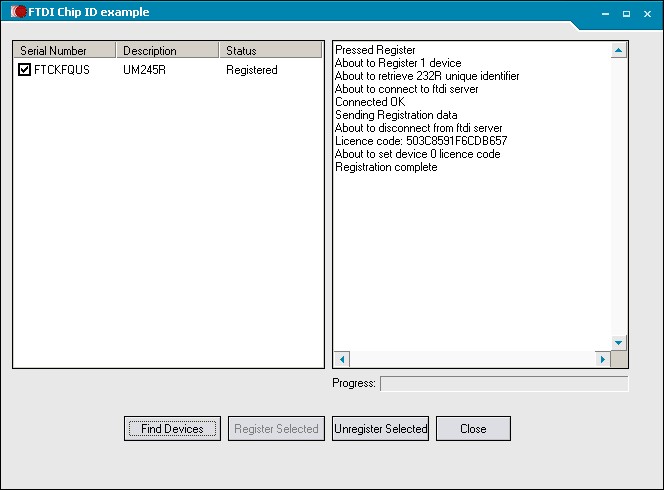664x490 pixels.
Task: Minimize the FTDI Chip ID window
Action: (607, 13)
